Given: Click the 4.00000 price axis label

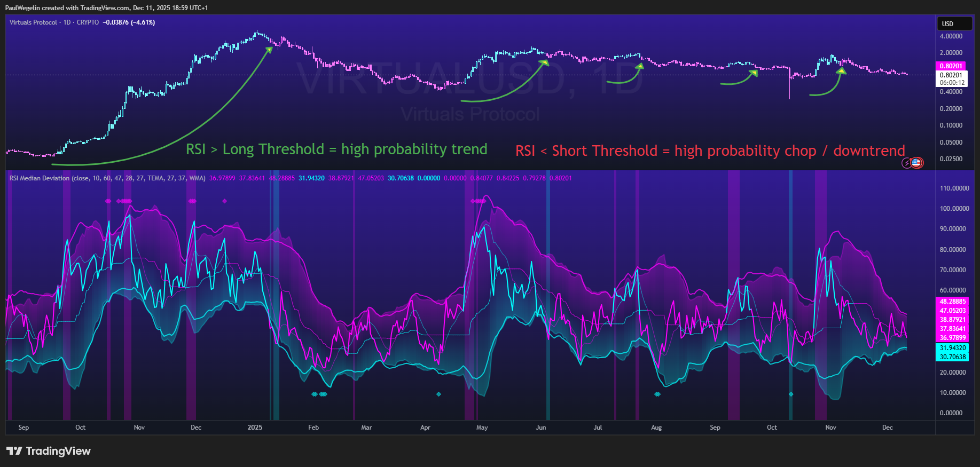Looking at the screenshot, I should pos(951,36).
